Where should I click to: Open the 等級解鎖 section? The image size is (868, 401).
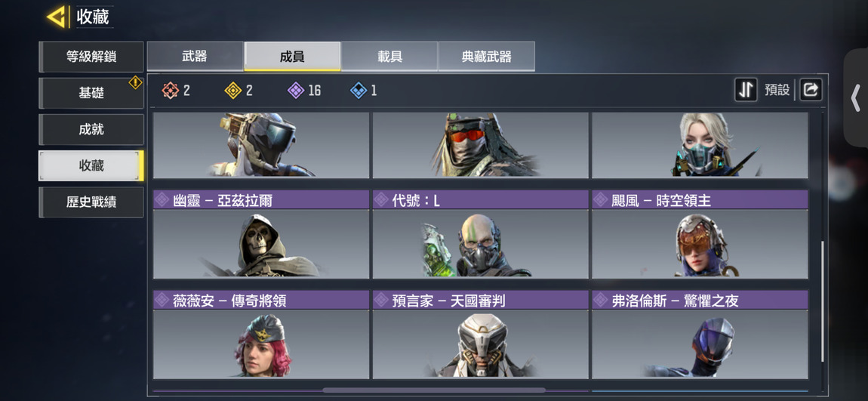click(x=91, y=57)
